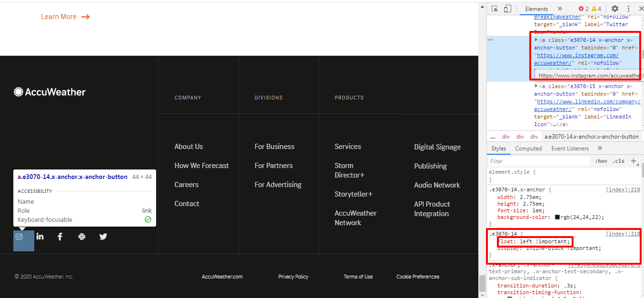Image resolution: width=644 pixels, height=298 pixels.
Task: Open DevTools kebab menu
Action: pyautogui.click(x=628, y=9)
